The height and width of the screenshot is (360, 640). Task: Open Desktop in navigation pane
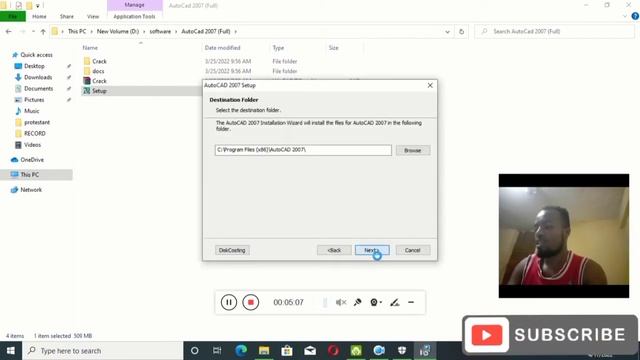(x=34, y=66)
